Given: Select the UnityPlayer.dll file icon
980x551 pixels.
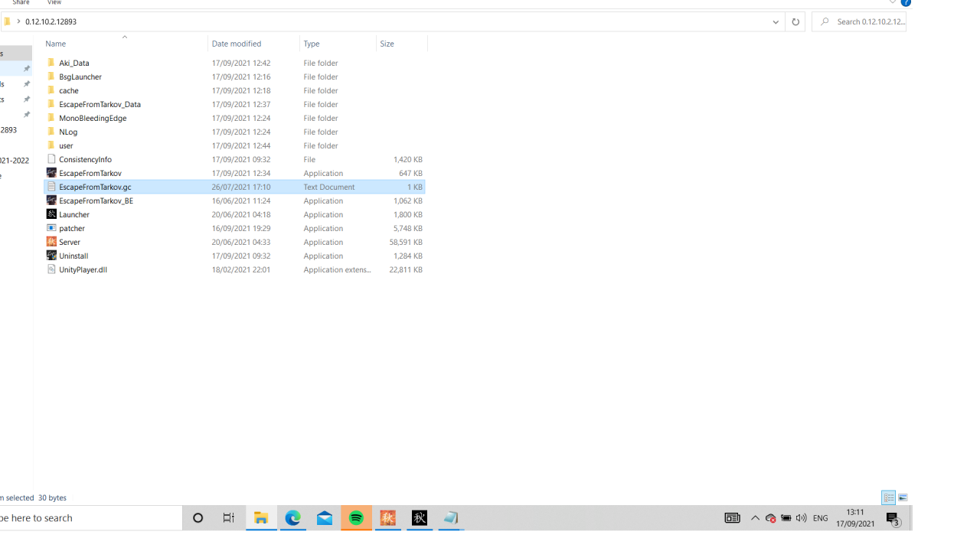Looking at the screenshot, I should click(x=51, y=269).
